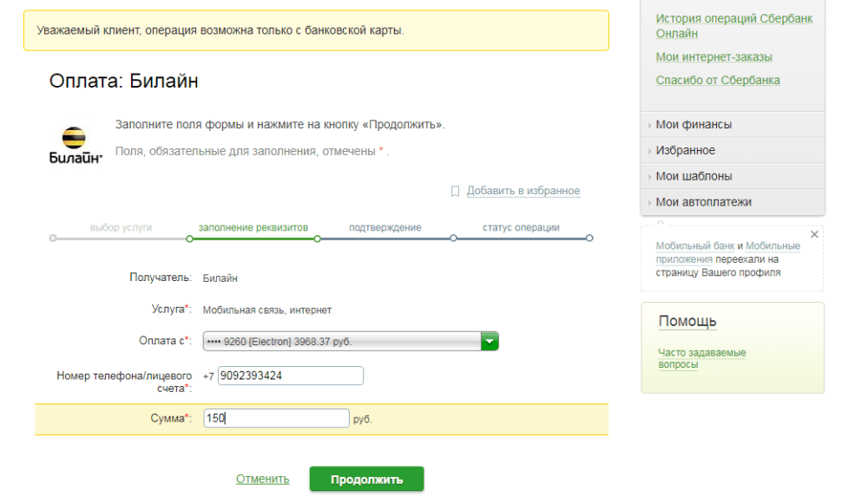Screen dimensions: 868x497
Task: Open История операций Сбербанк Онлайн link
Action: tap(734, 26)
